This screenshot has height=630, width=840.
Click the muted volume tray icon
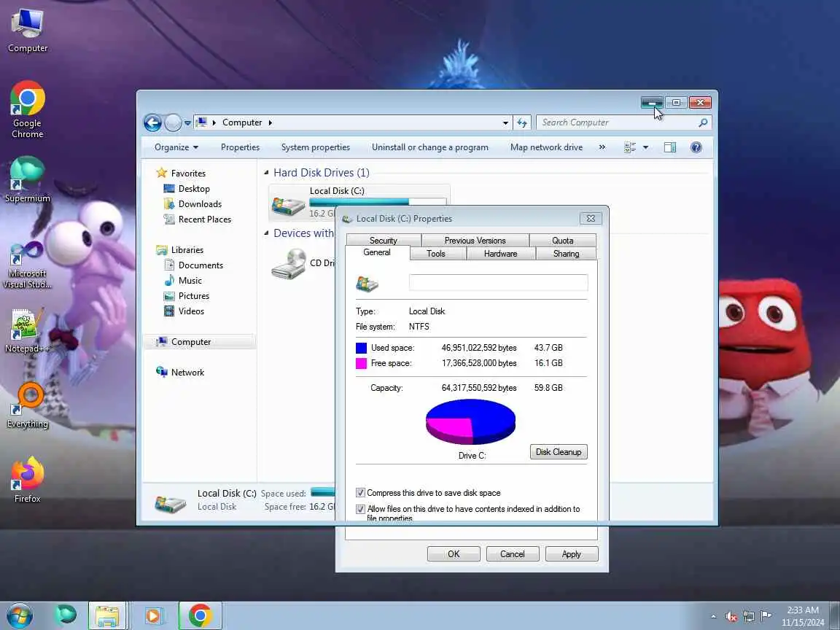point(731,617)
